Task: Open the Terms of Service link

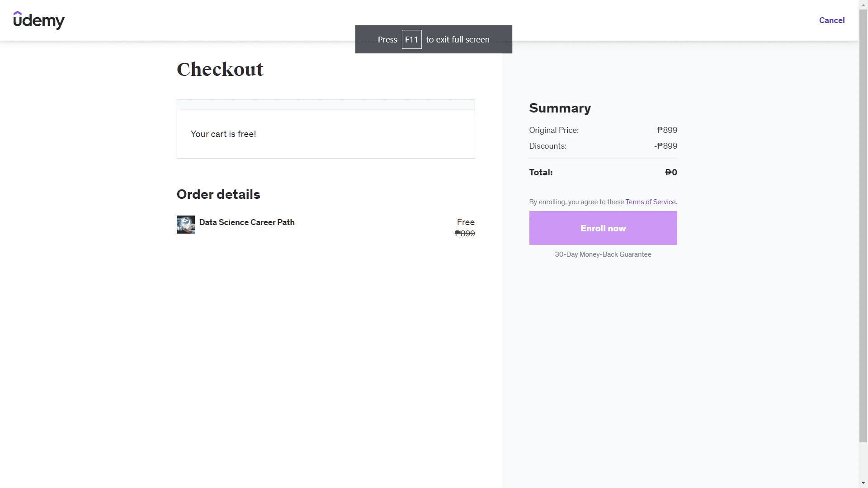Action: tap(651, 202)
